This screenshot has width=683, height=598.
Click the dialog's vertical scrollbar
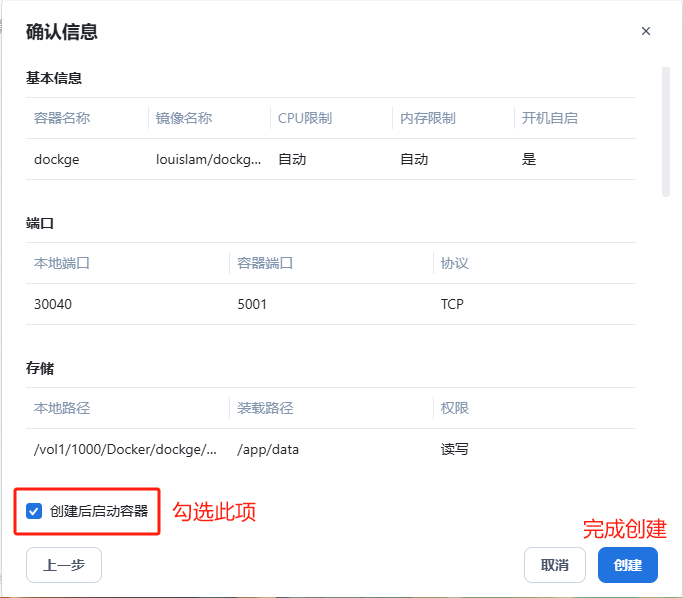coord(665,132)
